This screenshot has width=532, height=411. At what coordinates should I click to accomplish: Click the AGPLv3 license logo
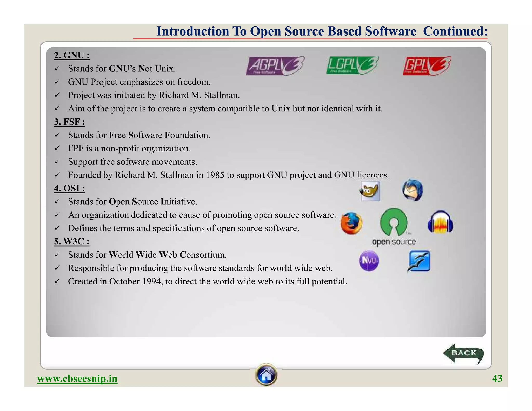(x=275, y=66)
